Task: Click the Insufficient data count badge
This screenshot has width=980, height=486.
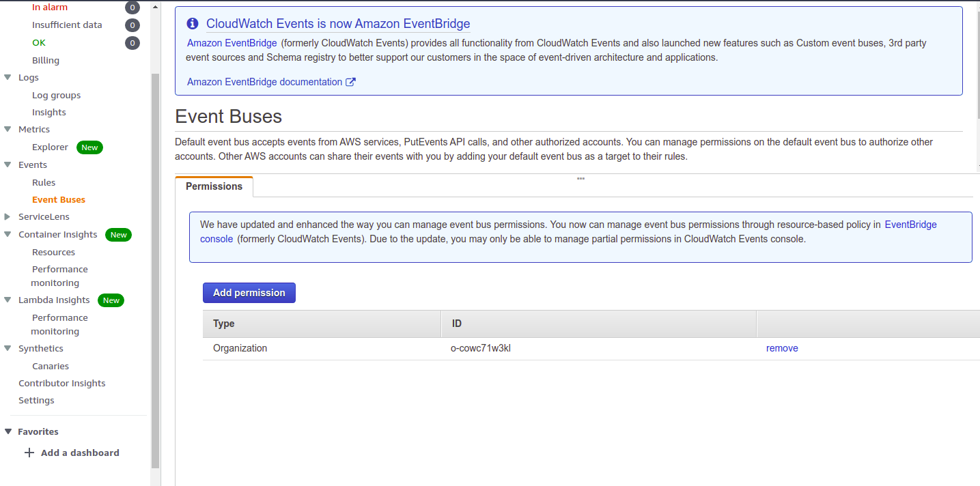Action: tap(132, 25)
